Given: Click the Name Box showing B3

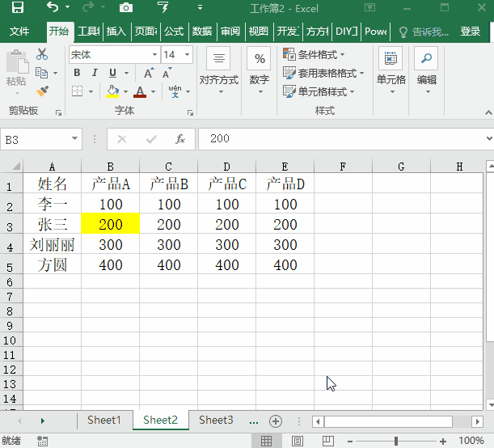Looking at the screenshot, I should (x=36, y=139).
